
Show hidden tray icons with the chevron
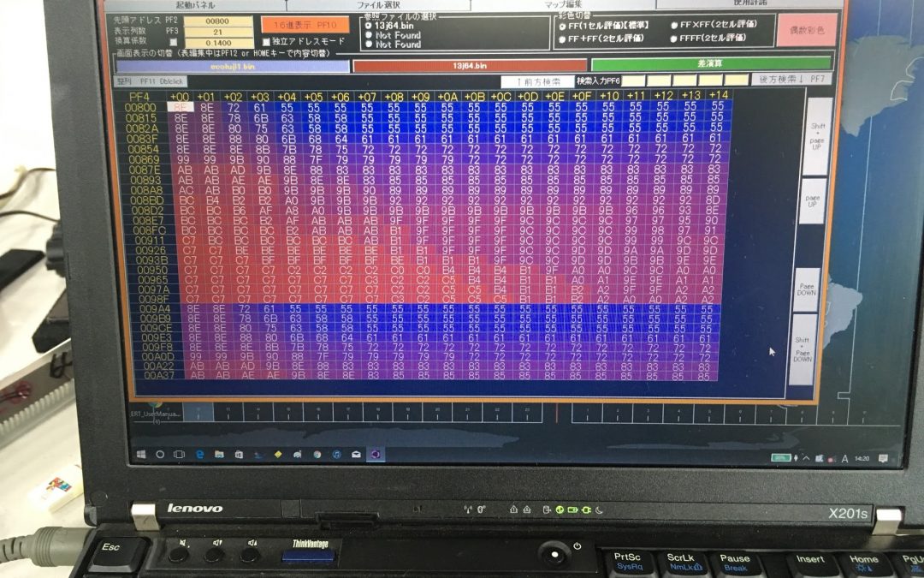pyautogui.click(x=806, y=458)
